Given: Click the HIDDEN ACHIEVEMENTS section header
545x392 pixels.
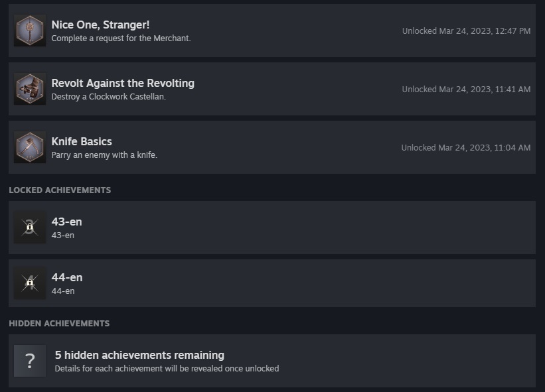Looking at the screenshot, I should [x=59, y=324].
